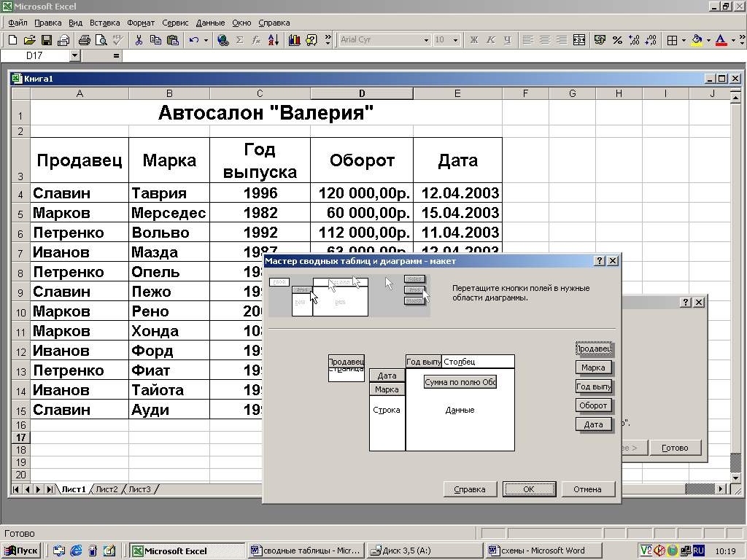Click Марка field button at right
The image size is (747, 560).
(x=593, y=367)
